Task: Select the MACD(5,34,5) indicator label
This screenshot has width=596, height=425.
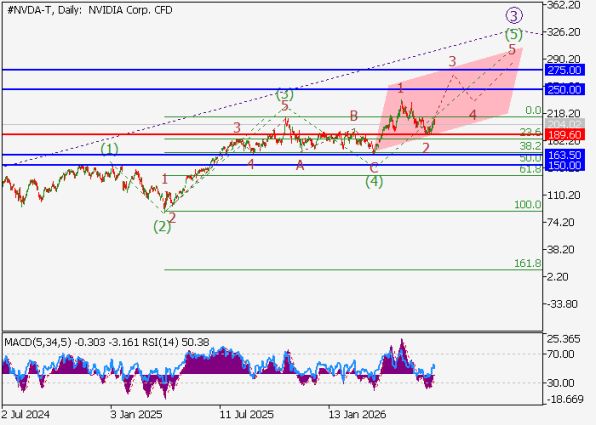Action: 38,342
